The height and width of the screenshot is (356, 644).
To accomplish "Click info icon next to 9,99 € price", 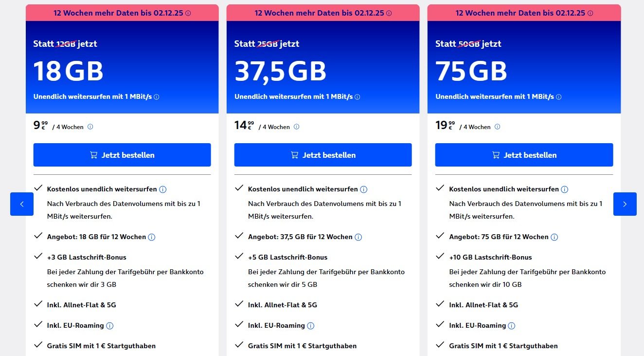I will pos(90,127).
